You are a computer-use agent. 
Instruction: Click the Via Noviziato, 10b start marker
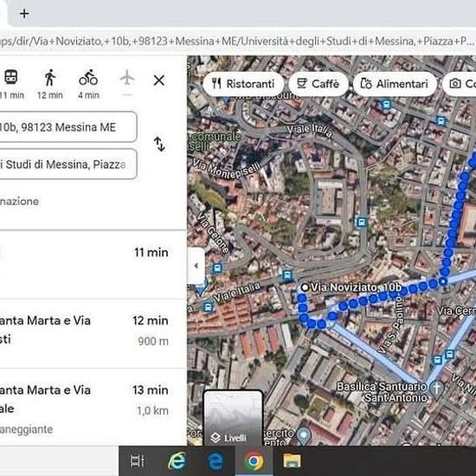point(305,287)
